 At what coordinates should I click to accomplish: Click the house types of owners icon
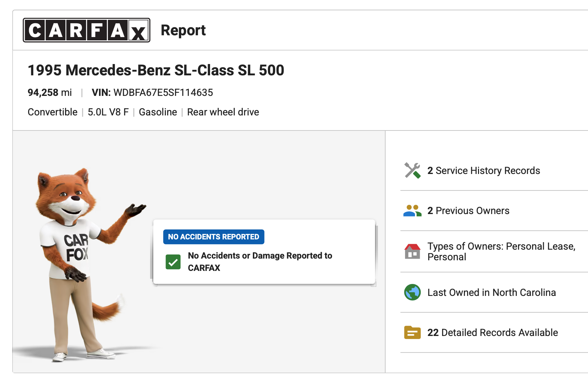pyautogui.click(x=412, y=251)
